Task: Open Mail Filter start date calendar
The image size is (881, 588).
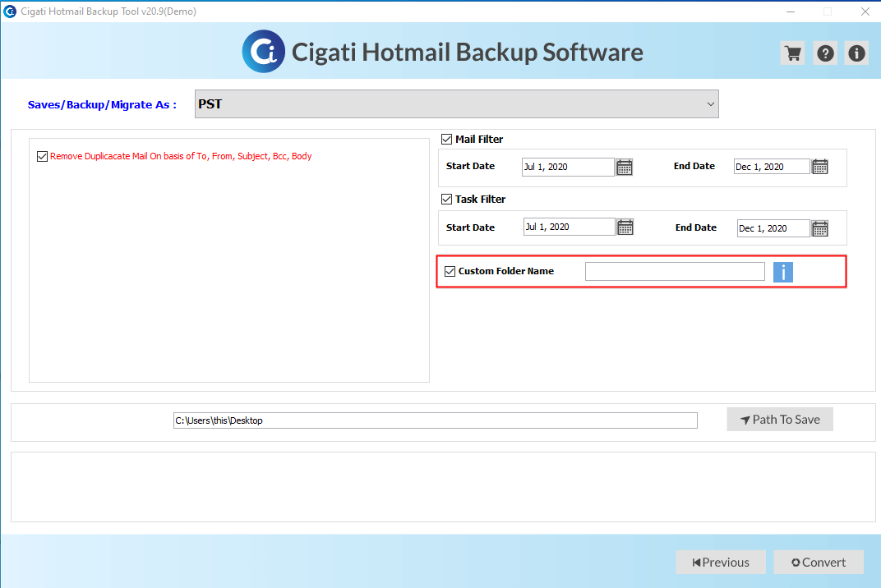Action: tap(625, 167)
